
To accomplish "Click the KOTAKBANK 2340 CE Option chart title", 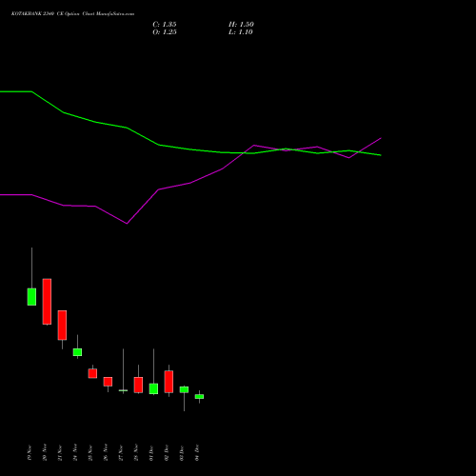I will (x=72, y=14).
